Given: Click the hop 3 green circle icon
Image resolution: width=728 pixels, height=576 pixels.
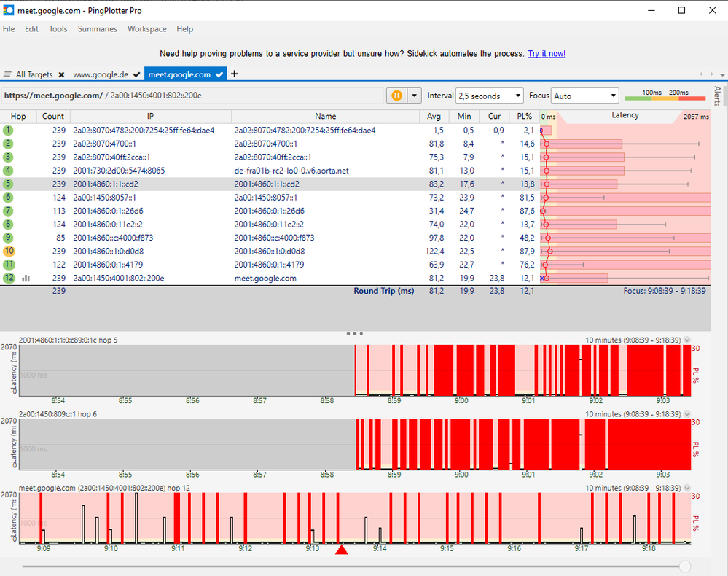Looking at the screenshot, I should click(8, 157).
